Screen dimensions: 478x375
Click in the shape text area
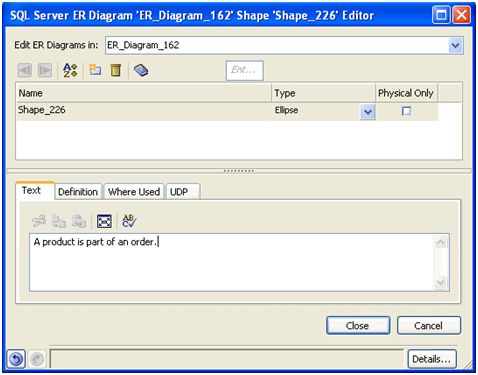[232, 262]
